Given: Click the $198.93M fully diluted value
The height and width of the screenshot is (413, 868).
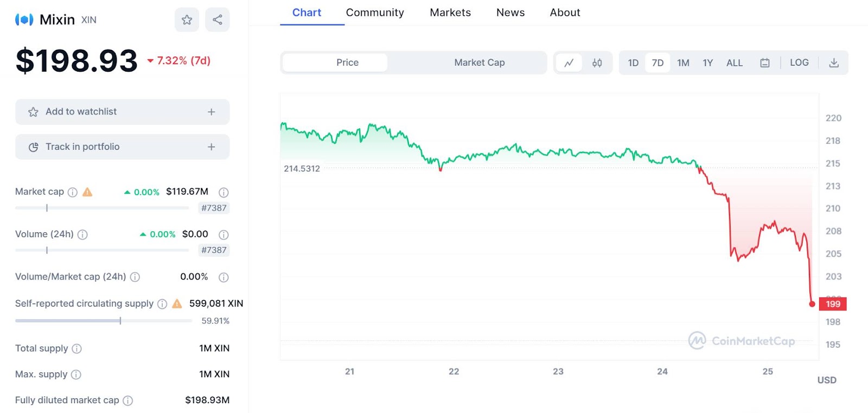Looking at the screenshot, I should (207, 400).
